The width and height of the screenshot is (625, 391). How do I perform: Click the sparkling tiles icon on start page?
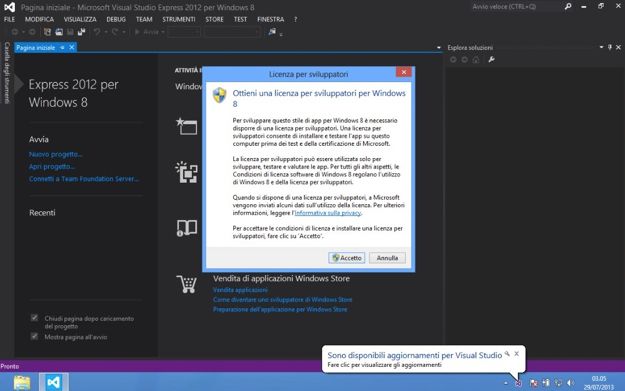[187, 172]
